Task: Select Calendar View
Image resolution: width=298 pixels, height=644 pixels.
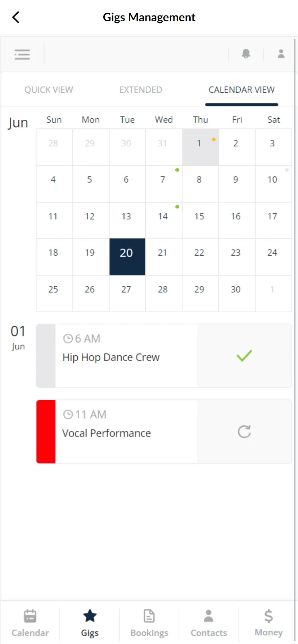Action: pyautogui.click(x=241, y=90)
